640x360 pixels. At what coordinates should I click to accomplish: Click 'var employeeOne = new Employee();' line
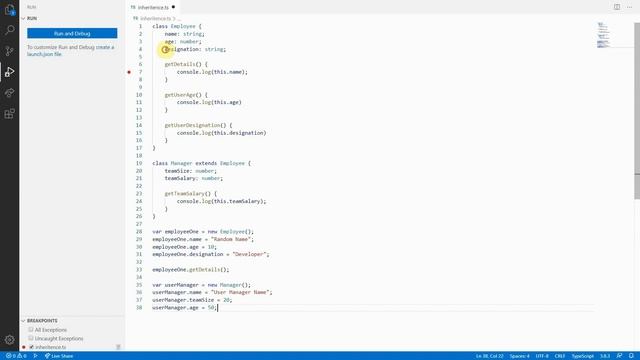point(203,232)
